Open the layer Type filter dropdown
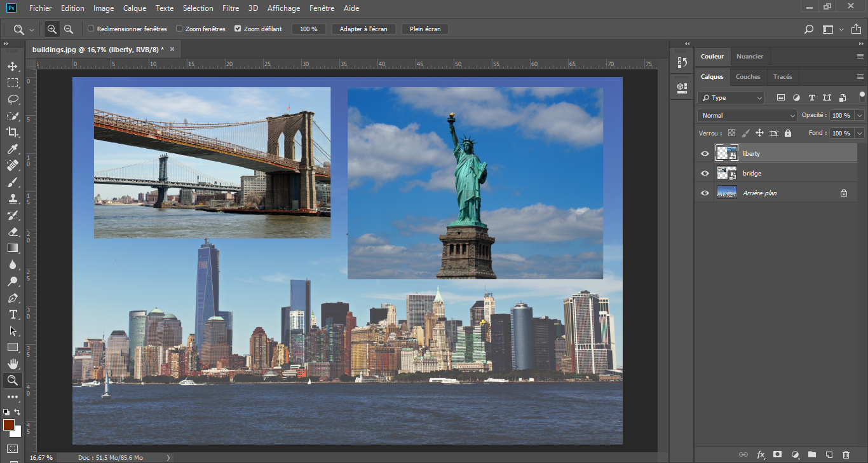The width and height of the screenshot is (868, 463). tap(731, 98)
